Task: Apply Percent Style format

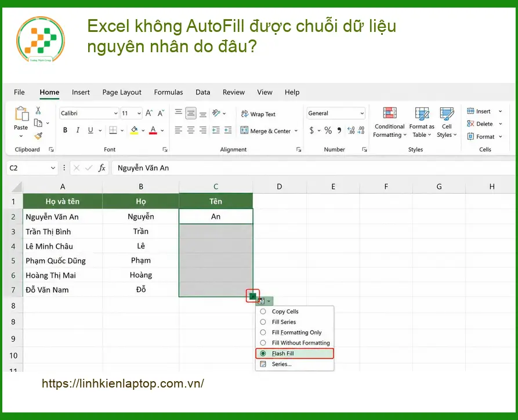Action: coord(328,130)
